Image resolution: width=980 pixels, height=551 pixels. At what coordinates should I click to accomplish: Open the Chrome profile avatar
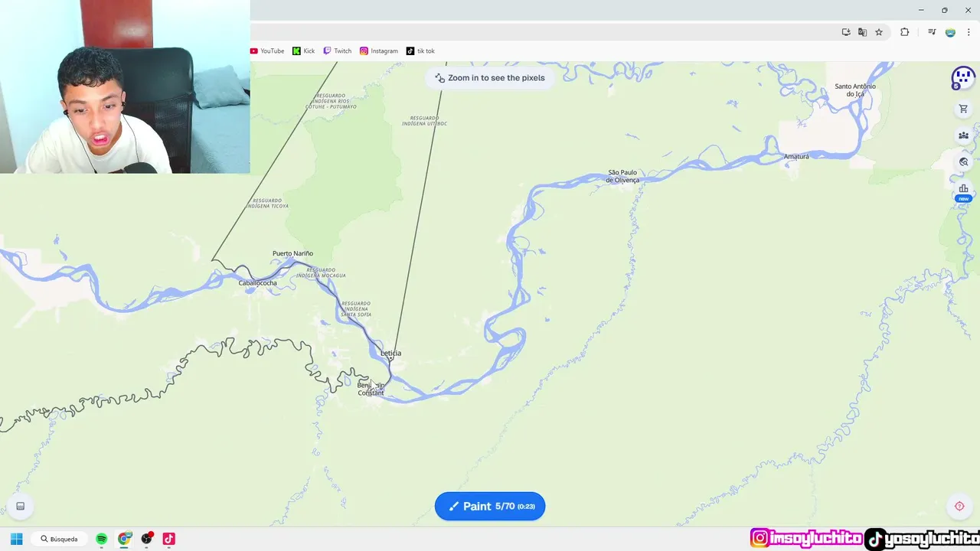tap(950, 32)
